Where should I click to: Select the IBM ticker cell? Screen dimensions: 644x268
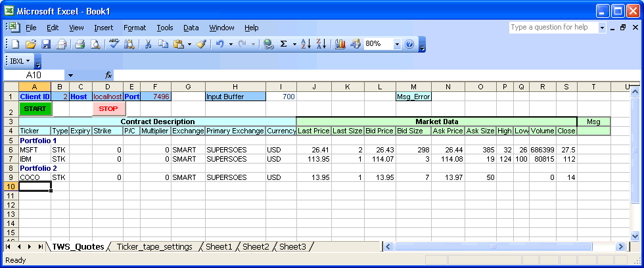[35, 159]
